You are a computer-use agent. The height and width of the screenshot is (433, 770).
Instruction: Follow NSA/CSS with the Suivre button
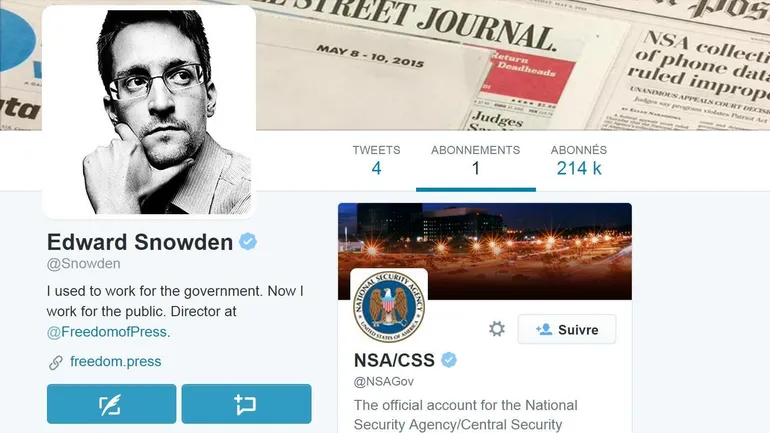click(567, 329)
